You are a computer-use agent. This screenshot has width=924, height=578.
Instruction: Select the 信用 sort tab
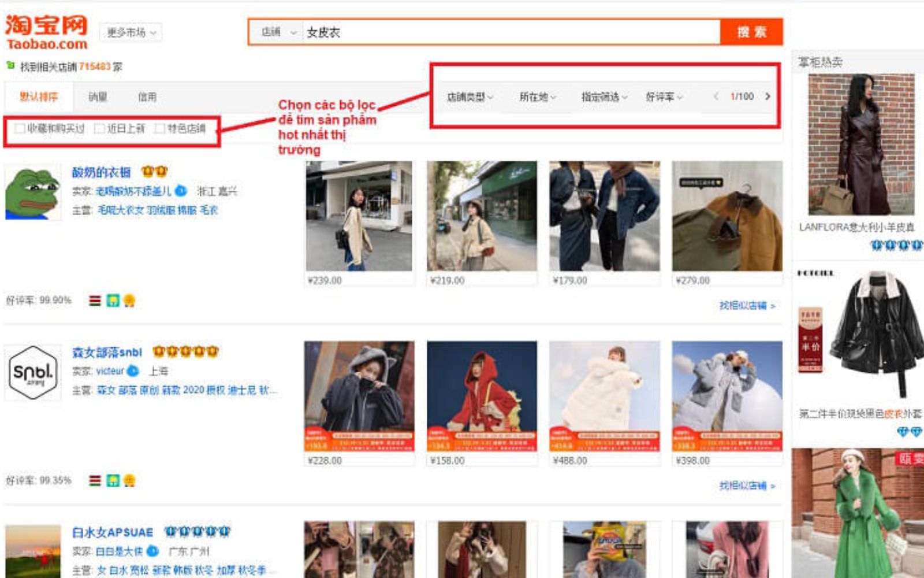[x=147, y=97]
